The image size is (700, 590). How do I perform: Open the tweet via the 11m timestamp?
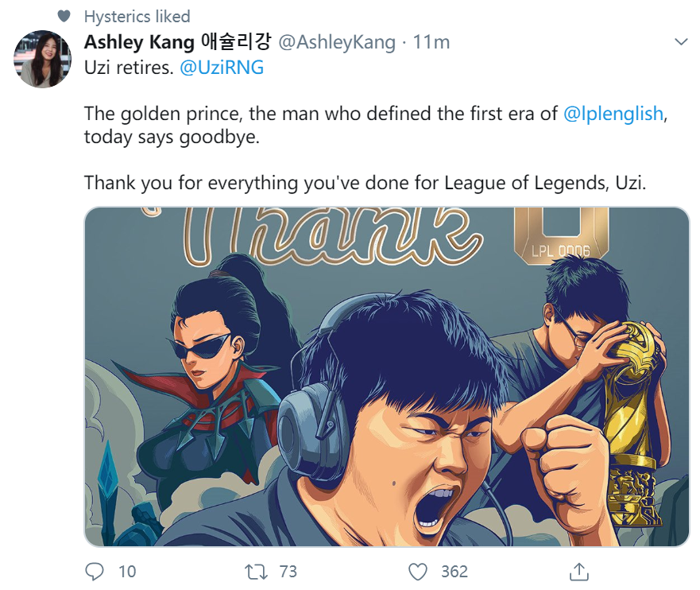pos(431,42)
